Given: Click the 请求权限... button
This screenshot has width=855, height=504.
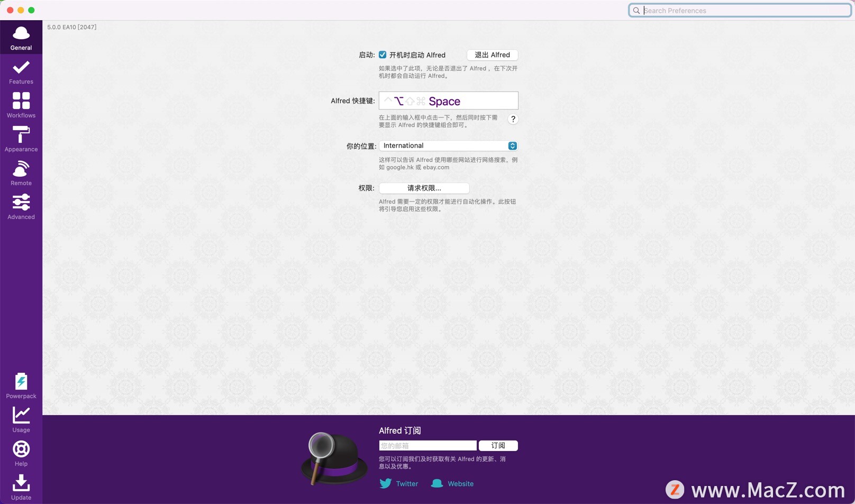Looking at the screenshot, I should [424, 188].
